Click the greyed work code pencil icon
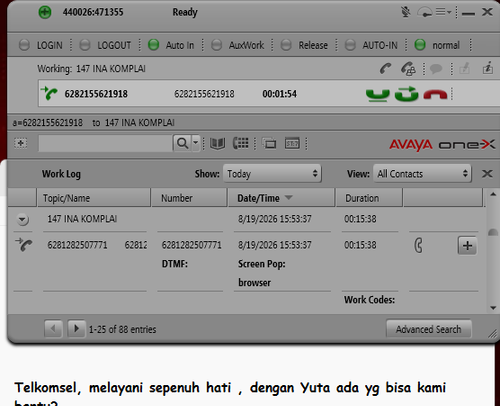The width and height of the screenshot is (500, 406). click(x=465, y=69)
